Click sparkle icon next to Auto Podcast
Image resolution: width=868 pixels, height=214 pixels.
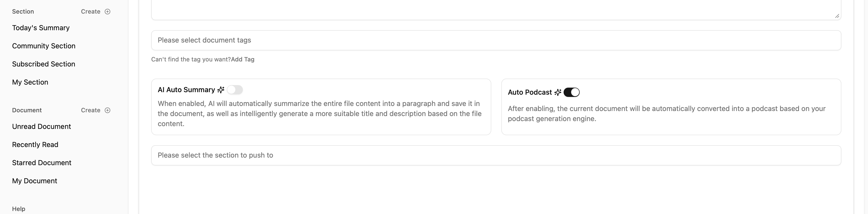click(558, 92)
